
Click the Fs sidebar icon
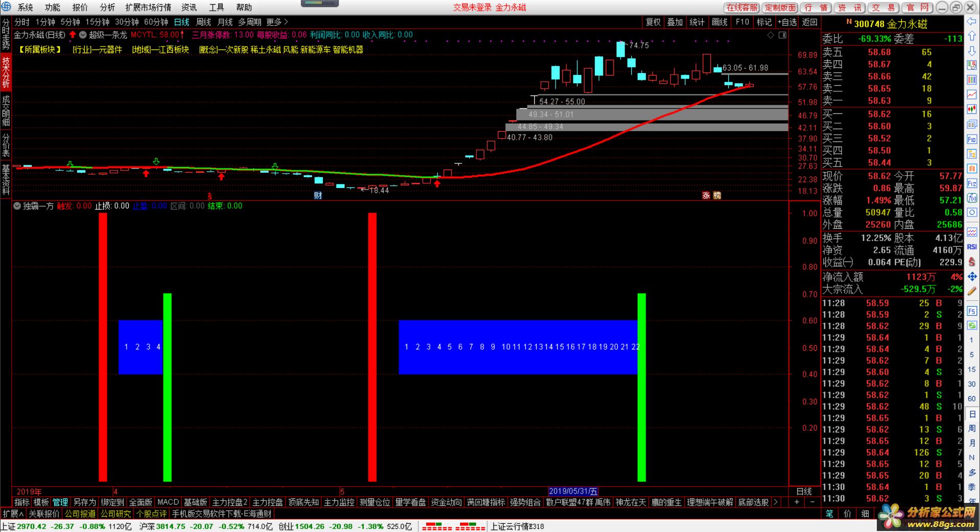[971, 310]
